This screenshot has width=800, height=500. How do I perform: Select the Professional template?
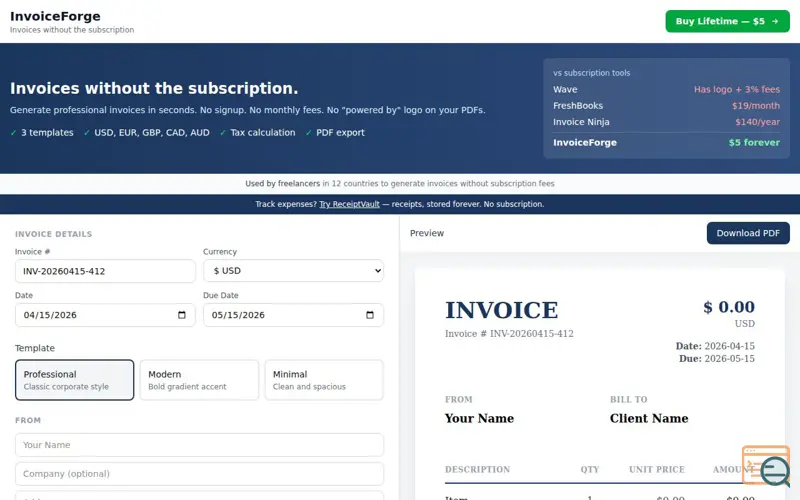pyautogui.click(x=74, y=380)
